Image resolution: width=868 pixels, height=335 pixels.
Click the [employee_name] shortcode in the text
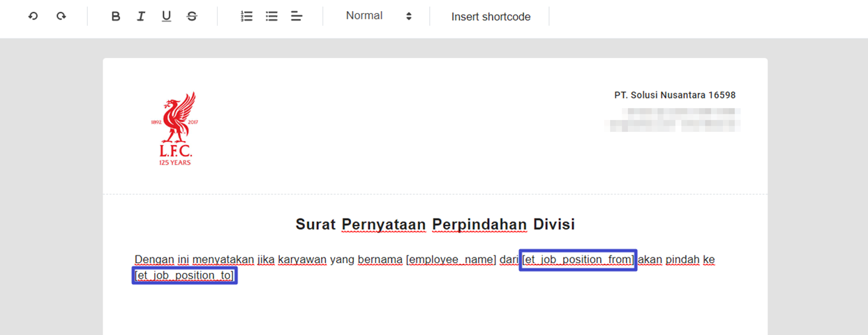pos(451,260)
